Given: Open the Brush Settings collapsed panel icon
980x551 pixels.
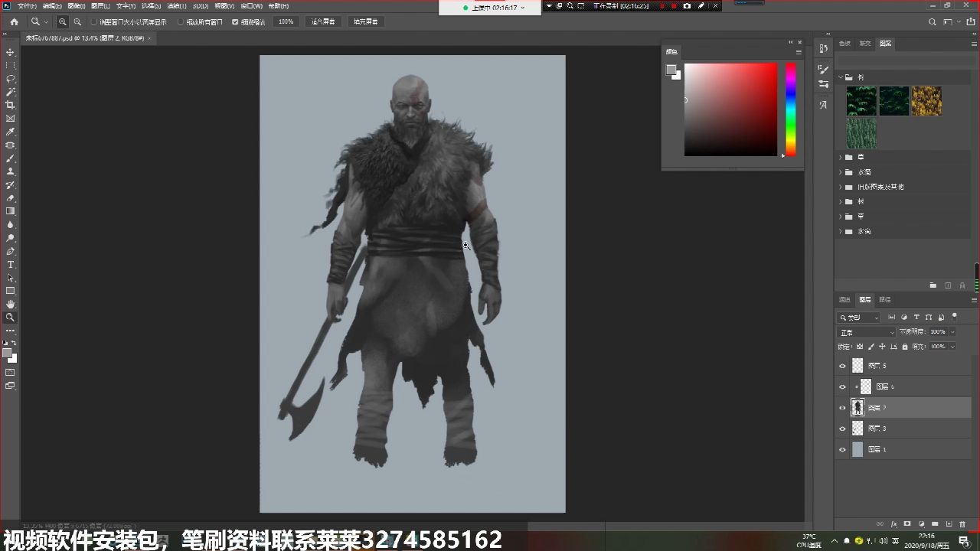Looking at the screenshot, I should 823,70.
